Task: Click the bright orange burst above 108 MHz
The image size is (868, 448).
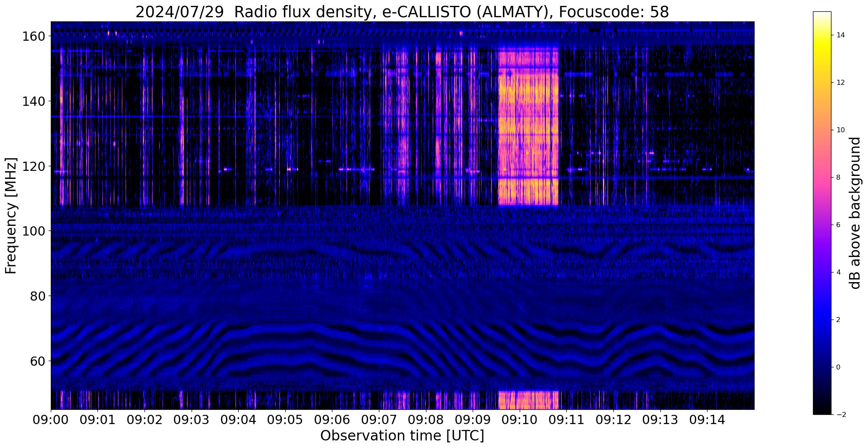Action: point(528,127)
